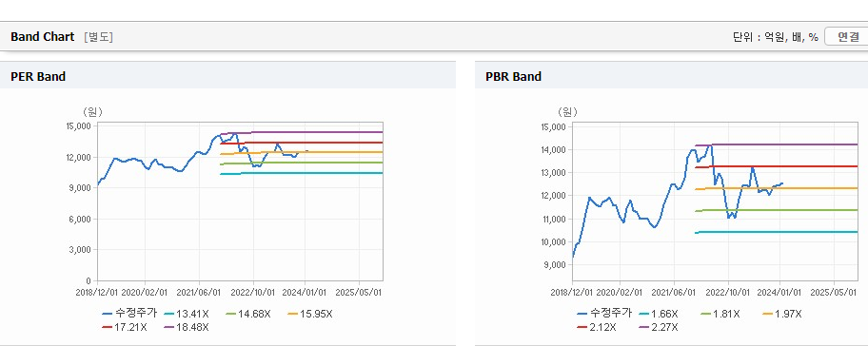Click 15,000 on PER Band y-axis

tap(78, 126)
